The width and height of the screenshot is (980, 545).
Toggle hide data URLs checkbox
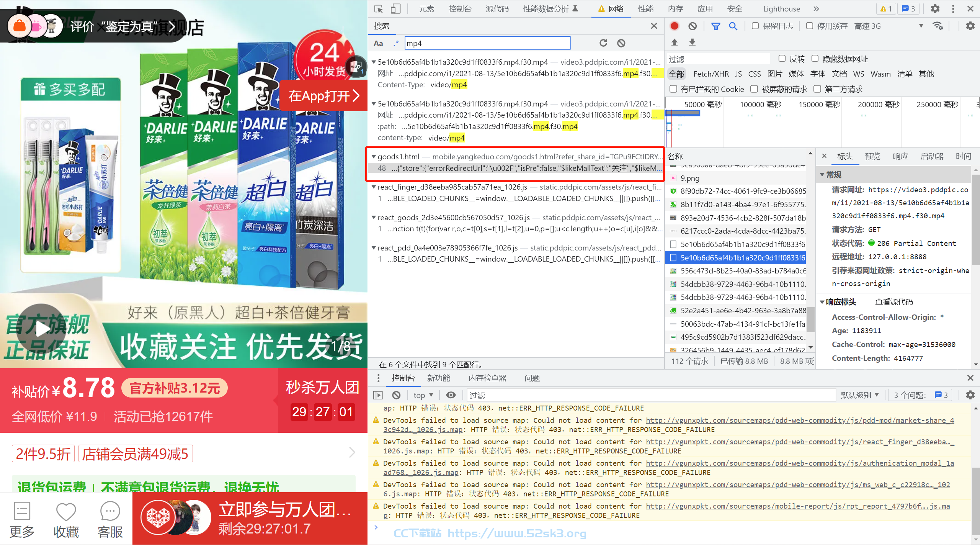(x=815, y=58)
